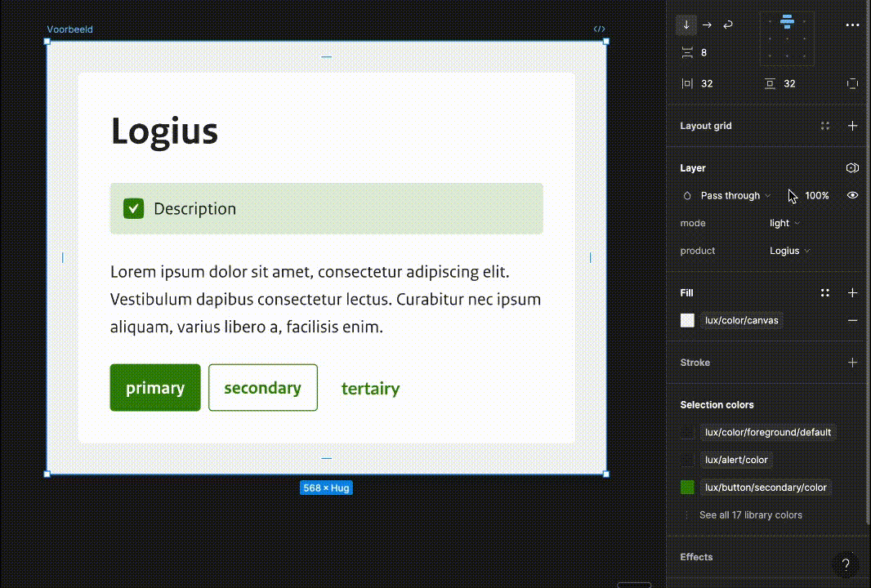Open auto layout advanced settings ellipsis
Viewport: 871px width, 588px height.
coord(852,25)
